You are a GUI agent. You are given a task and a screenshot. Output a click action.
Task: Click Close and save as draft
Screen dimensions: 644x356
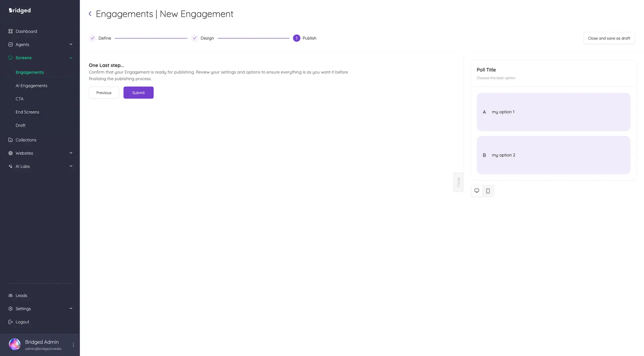click(609, 38)
